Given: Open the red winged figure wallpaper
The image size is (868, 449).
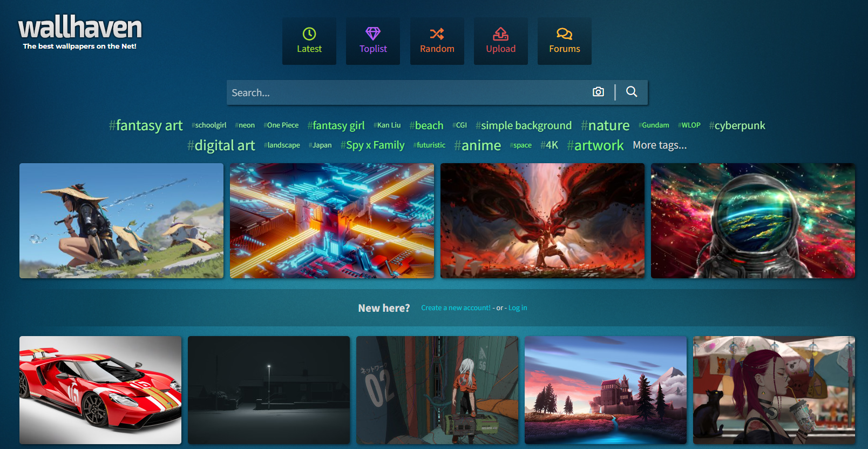Looking at the screenshot, I should (542, 221).
